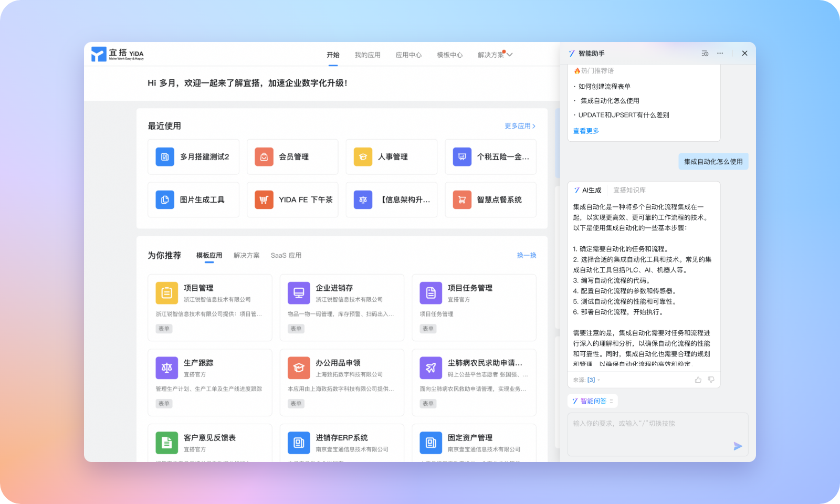Image resolution: width=840 pixels, height=504 pixels.
Task: Close the 智能助手 panel
Action: coord(744,53)
